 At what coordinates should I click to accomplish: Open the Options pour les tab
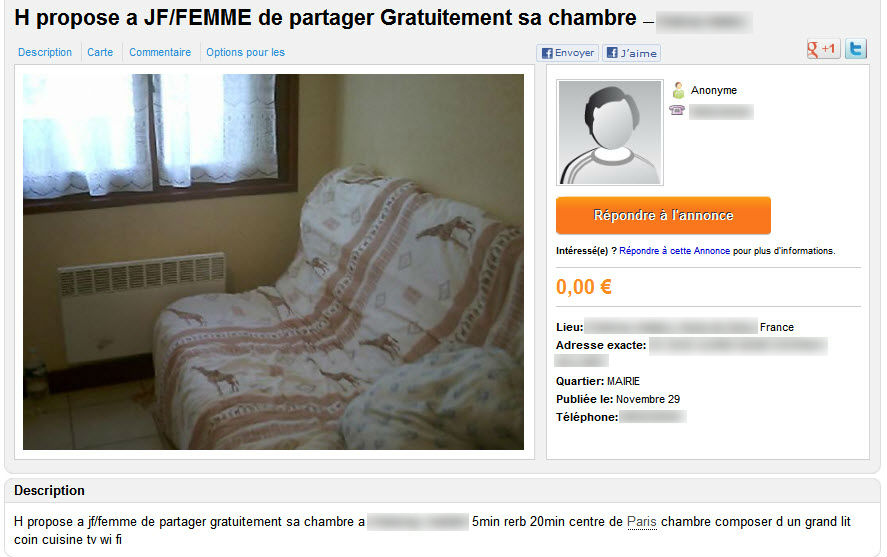click(246, 52)
